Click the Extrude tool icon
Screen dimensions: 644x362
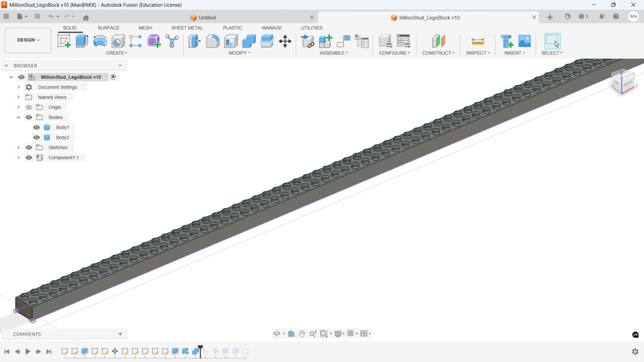(82, 41)
